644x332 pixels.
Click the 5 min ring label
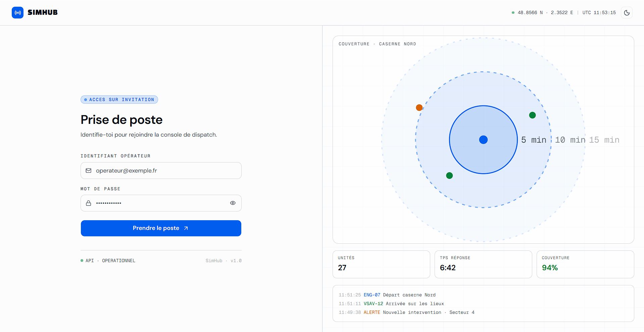coord(534,140)
